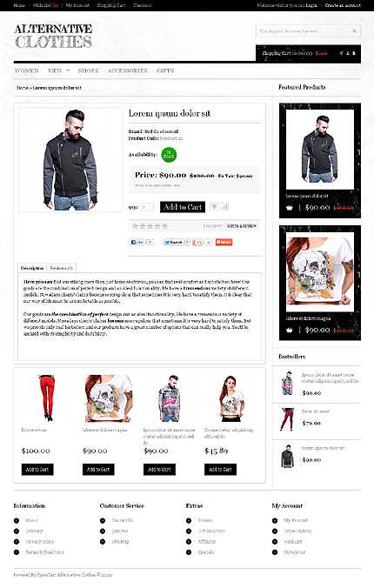
Task: Open the Reviews (0) tab
Action: point(62,268)
